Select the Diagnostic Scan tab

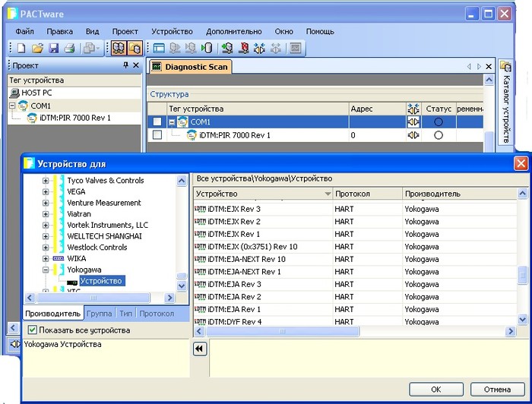[191, 67]
